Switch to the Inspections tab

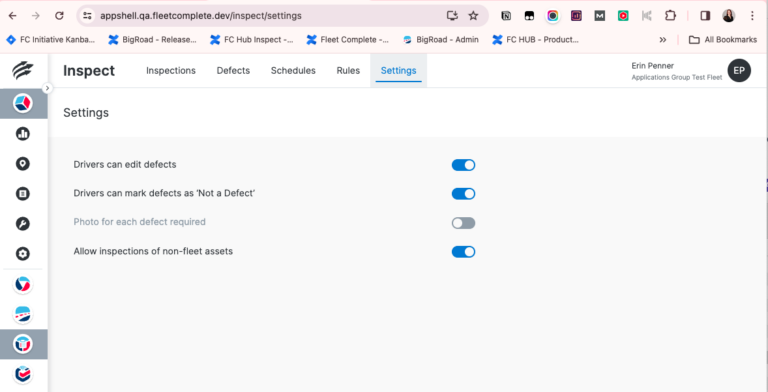click(x=171, y=71)
